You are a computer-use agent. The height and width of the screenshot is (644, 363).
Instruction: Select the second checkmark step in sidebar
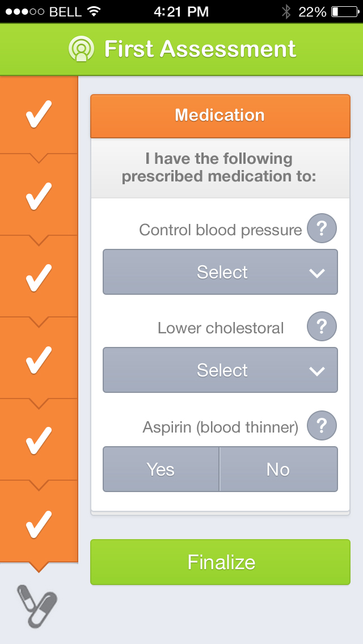(x=39, y=196)
